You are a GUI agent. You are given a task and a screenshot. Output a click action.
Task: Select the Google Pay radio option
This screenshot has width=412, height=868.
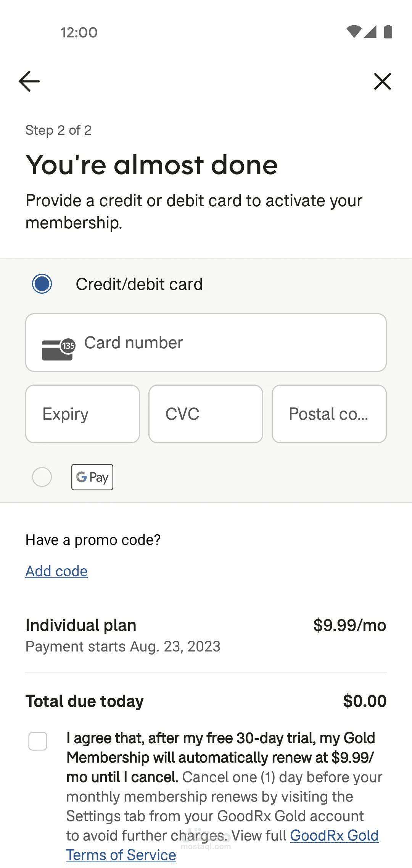pos(42,477)
